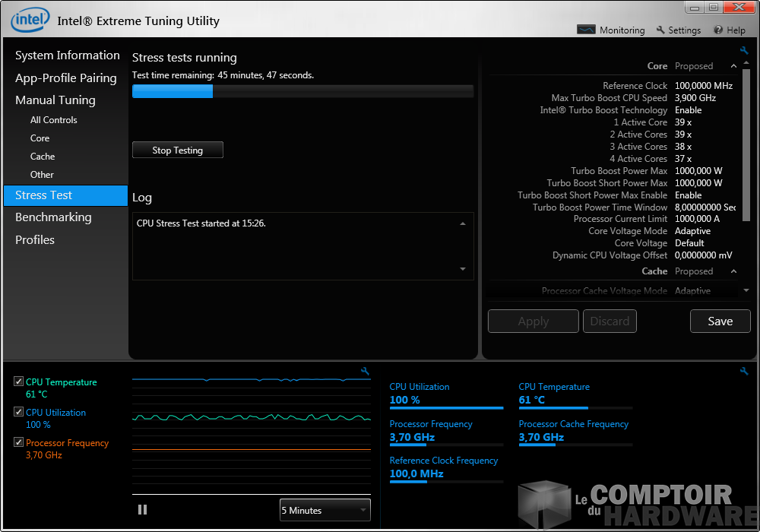Click wrench icon above the tuning settings panel
This screenshot has height=532, width=760.
[744, 51]
